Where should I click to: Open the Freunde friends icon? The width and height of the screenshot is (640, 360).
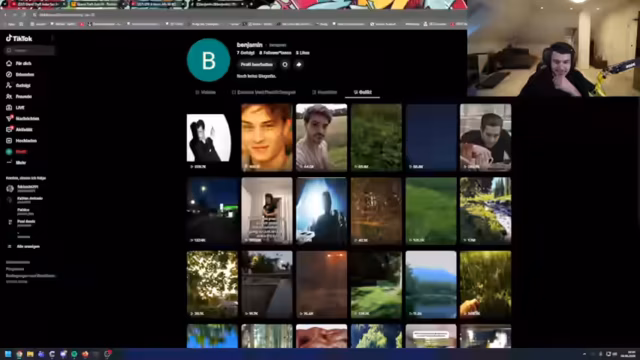9,96
